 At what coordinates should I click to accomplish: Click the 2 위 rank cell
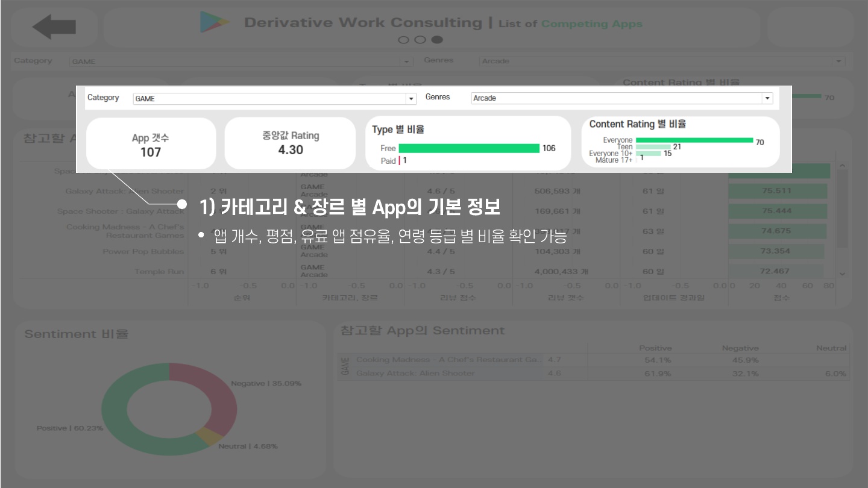tap(218, 191)
